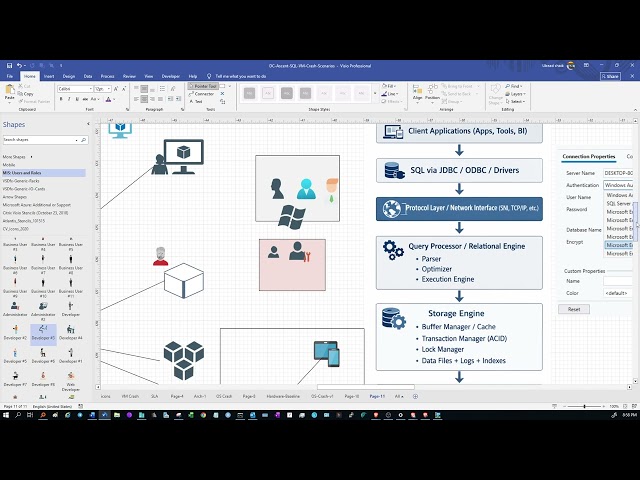Viewport: 640px width, 480px height.
Task: Click the Increase Font Size icon
Action: pos(116,89)
